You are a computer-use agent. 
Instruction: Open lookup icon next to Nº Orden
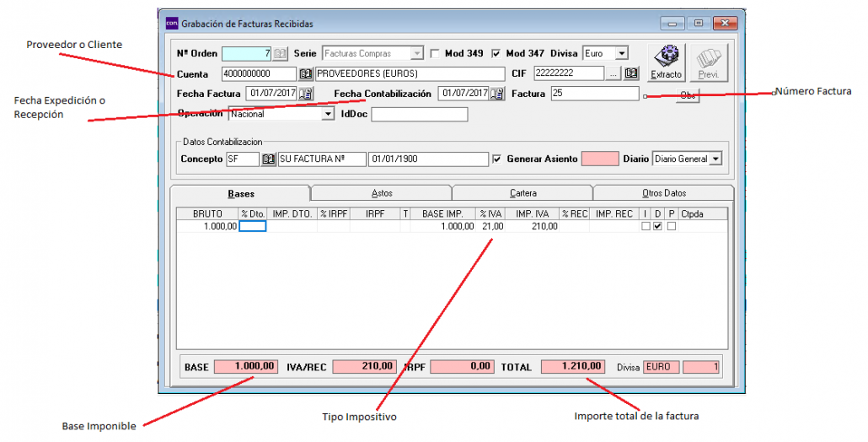coord(280,54)
